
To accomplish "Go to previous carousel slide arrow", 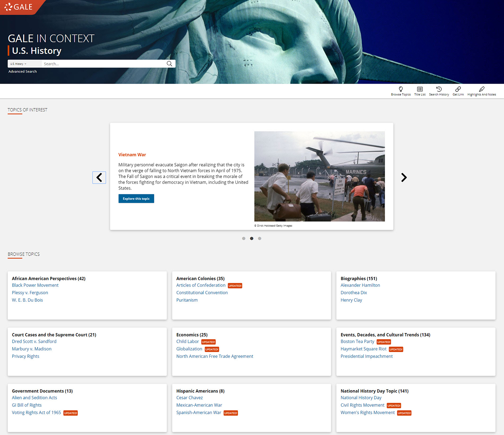I will pyautogui.click(x=99, y=177).
